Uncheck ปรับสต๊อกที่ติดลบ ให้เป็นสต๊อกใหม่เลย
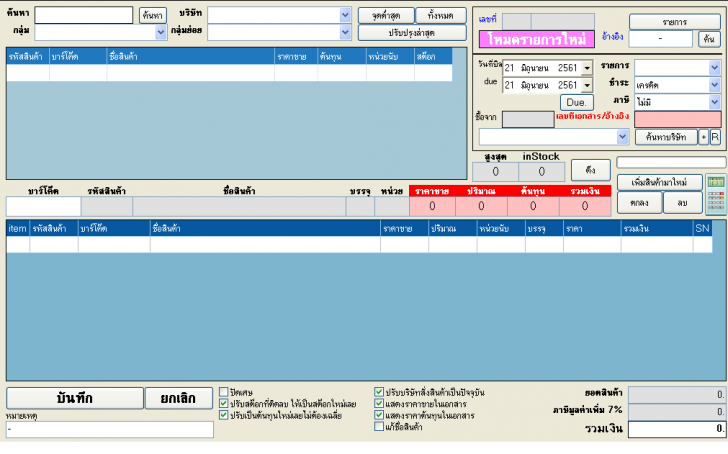The height and width of the screenshot is (454, 728). point(223,403)
